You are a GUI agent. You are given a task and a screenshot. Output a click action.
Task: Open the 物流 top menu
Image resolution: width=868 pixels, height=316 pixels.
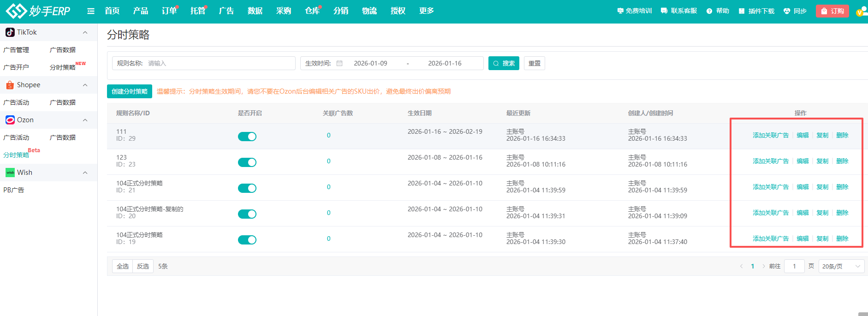pyautogui.click(x=369, y=11)
